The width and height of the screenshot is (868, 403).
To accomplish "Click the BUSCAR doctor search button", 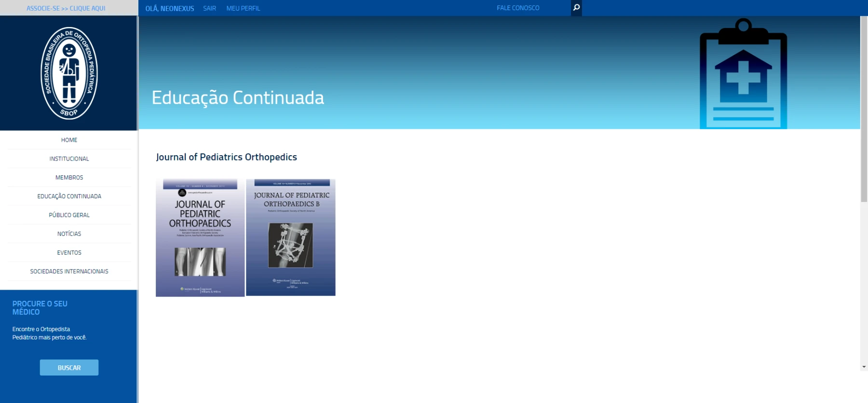I will click(x=69, y=367).
